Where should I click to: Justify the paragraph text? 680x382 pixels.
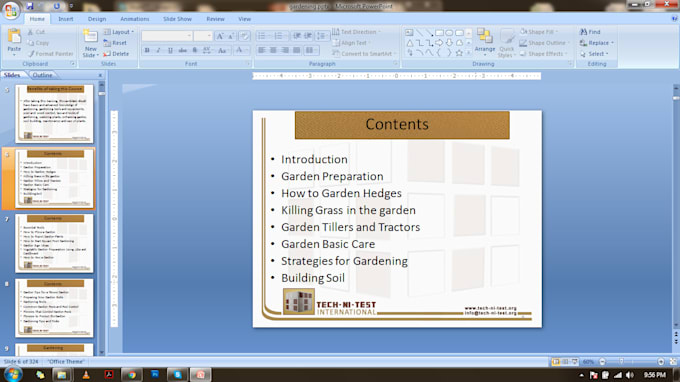tap(297, 50)
